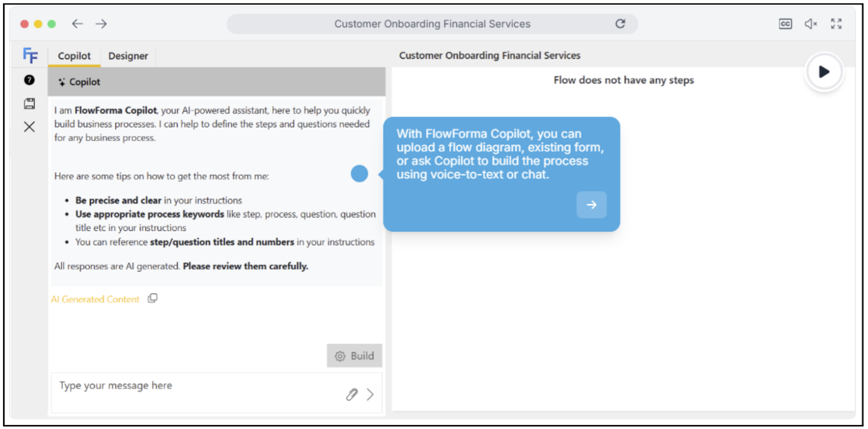Viewport: 868px width, 429px height.
Task: Click the Customer Onboarding Financial Services flow title
Action: [490, 56]
